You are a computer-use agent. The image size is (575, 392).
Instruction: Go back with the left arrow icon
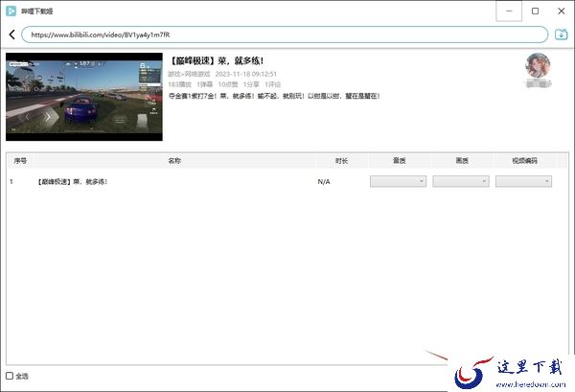(12, 35)
